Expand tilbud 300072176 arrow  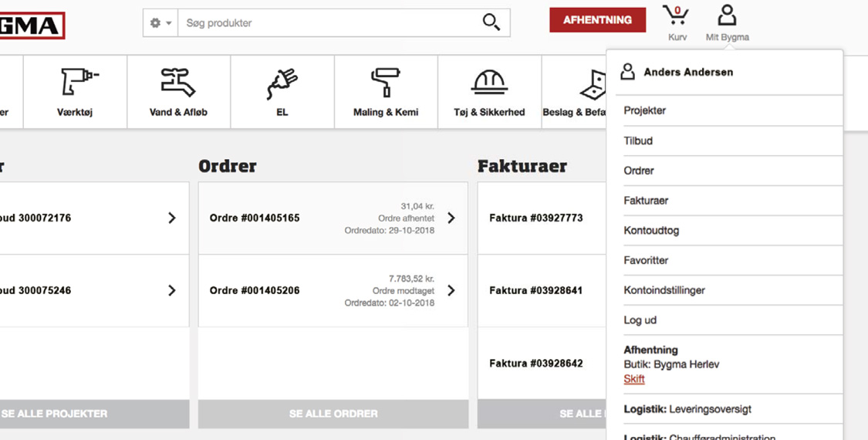[172, 218]
